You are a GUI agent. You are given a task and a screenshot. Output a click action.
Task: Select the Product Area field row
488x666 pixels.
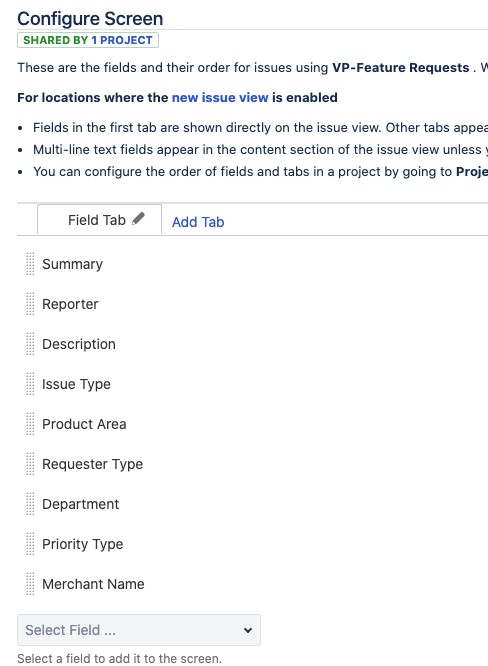pyautogui.click(x=252, y=423)
